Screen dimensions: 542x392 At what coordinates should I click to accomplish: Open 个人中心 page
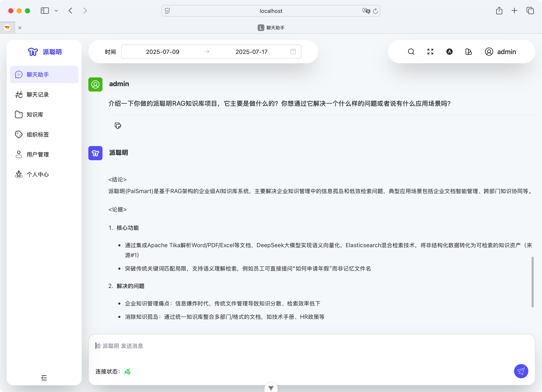coord(37,175)
